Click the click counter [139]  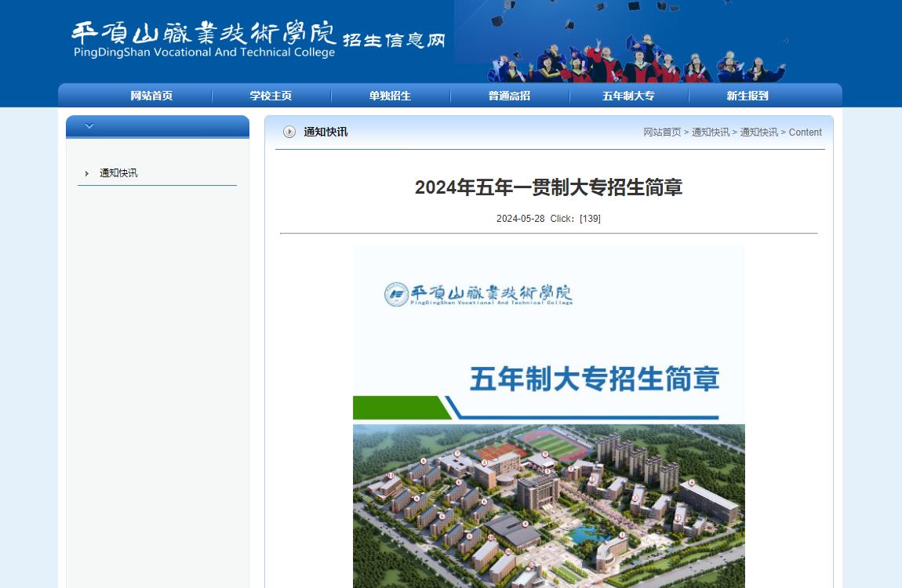coord(590,219)
